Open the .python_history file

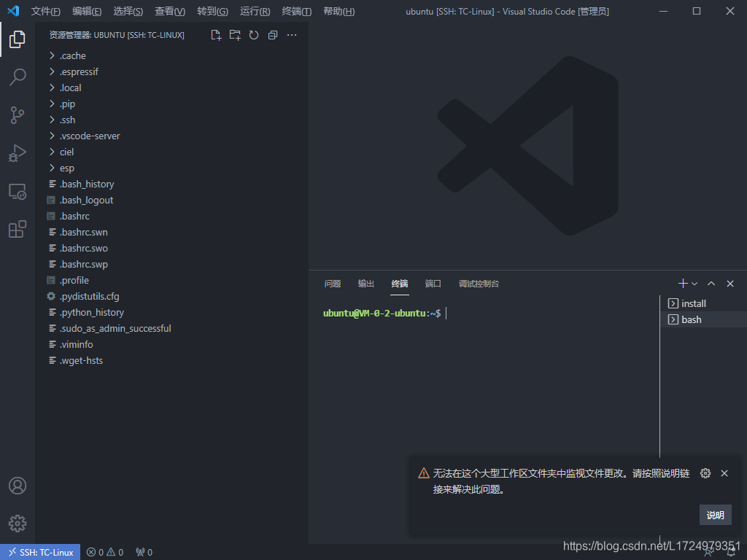coord(172,312)
